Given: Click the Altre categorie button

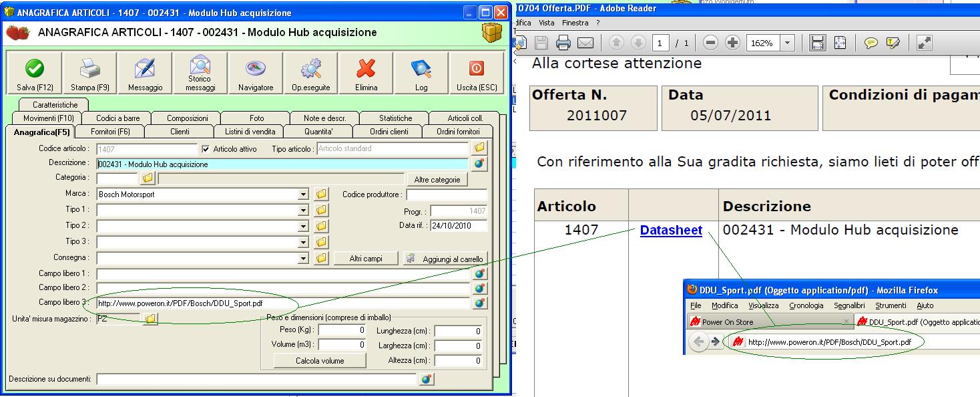Looking at the screenshot, I should tap(437, 179).
